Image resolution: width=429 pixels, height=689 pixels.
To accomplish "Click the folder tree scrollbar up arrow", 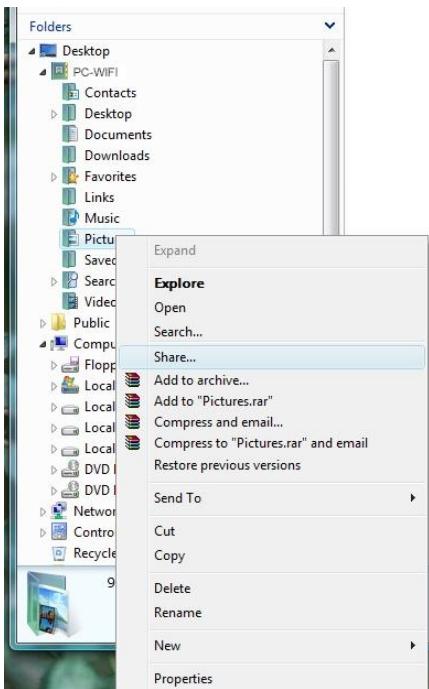I will tap(331, 50).
